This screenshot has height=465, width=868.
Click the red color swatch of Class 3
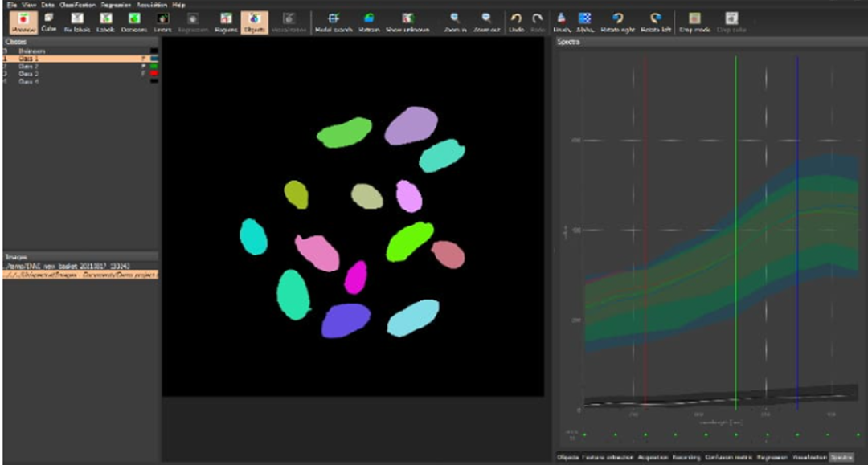153,73
